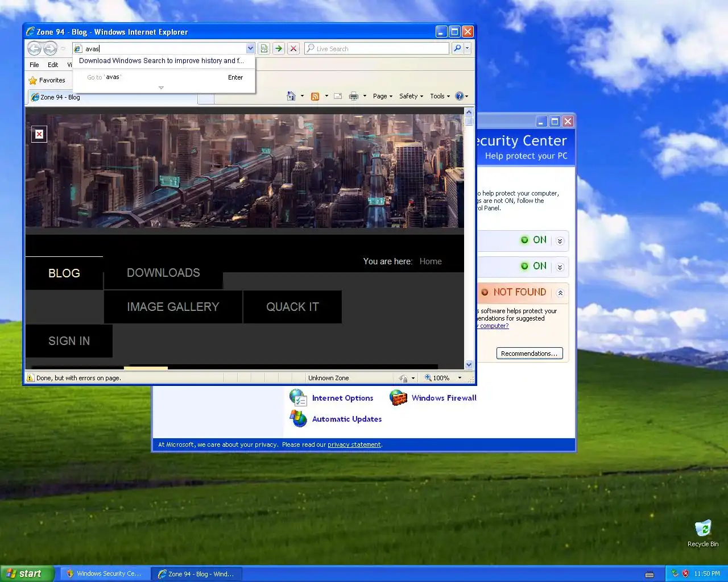Screen dimensions: 728x582
Task: Open the Print button dropdown arrow
Action: pyautogui.click(x=365, y=96)
